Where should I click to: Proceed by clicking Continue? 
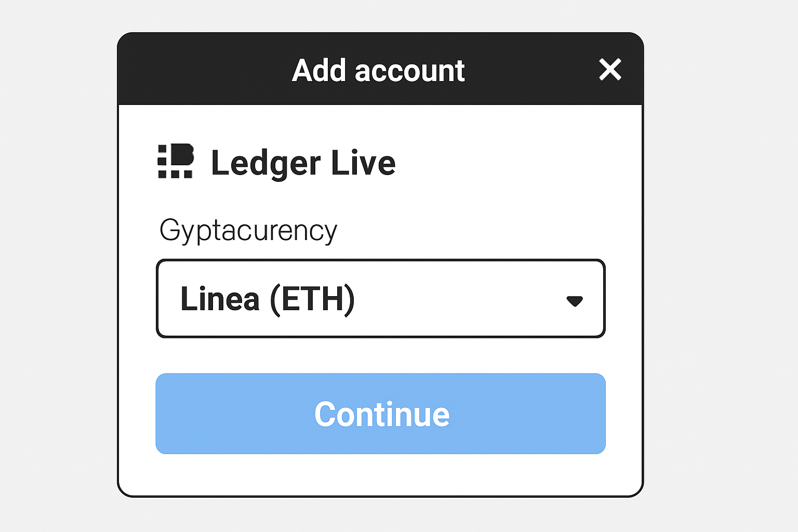[x=380, y=414]
